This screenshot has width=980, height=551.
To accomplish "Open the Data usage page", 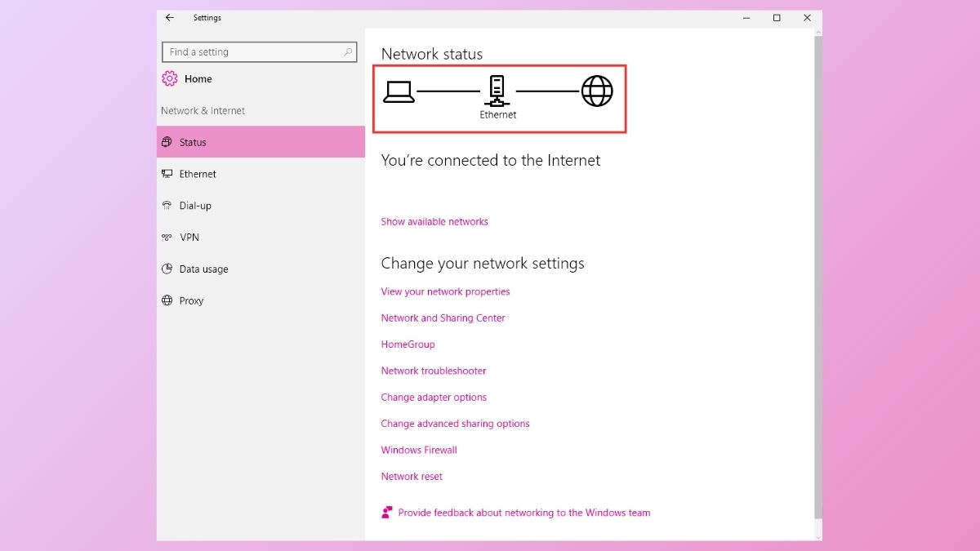I will point(261,269).
